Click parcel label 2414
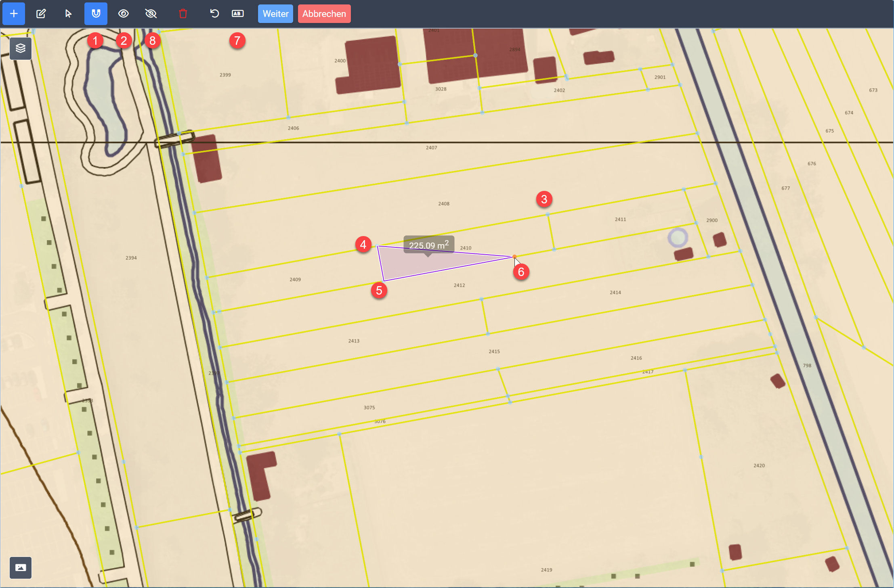894x588 pixels. [x=615, y=293]
